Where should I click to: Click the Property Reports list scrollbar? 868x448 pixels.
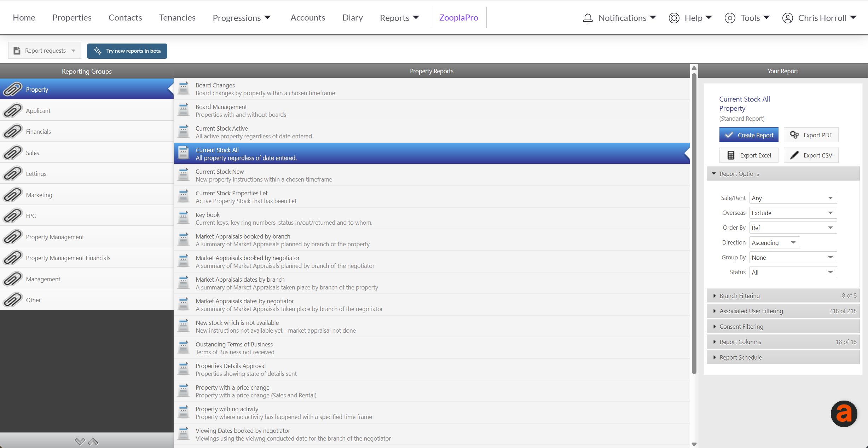[694, 223]
